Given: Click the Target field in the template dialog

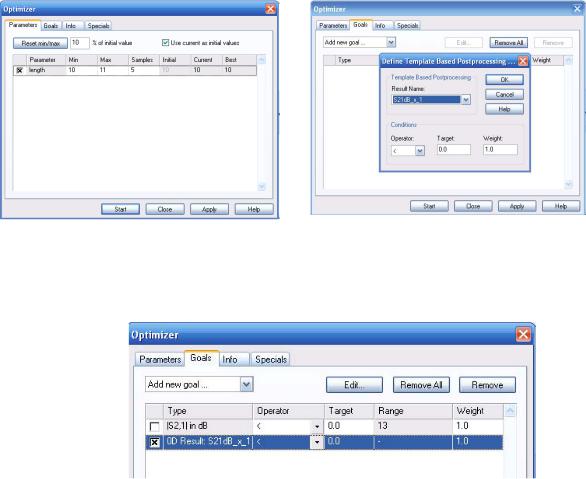Looking at the screenshot, I should tap(454, 149).
